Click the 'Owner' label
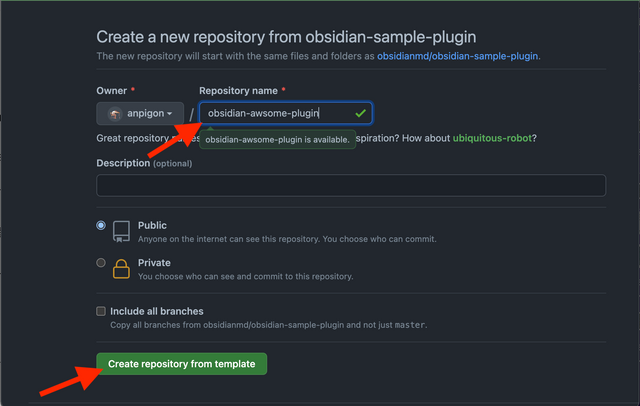 pos(111,91)
